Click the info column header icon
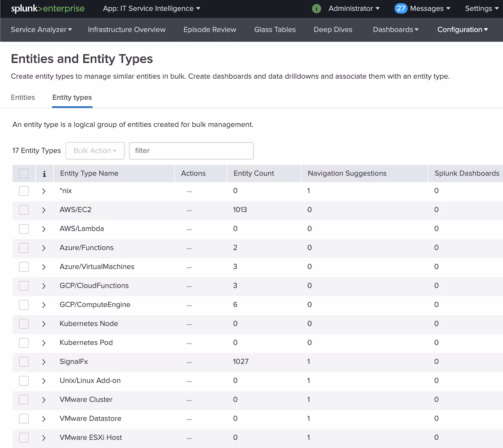 tap(44, 174)
